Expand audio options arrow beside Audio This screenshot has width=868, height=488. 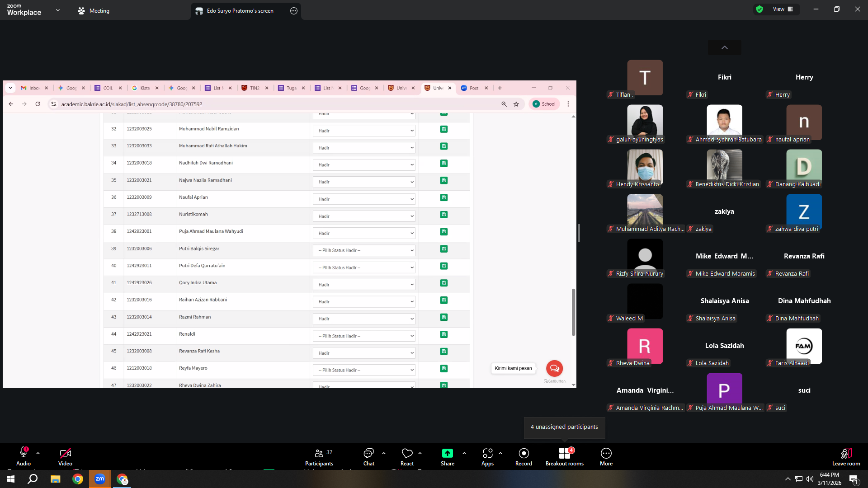pyautogui.click(x=38, y=453)
